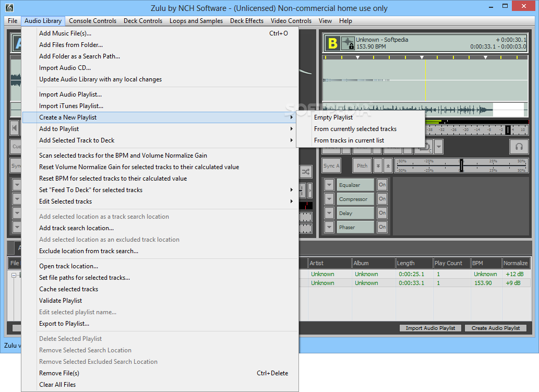Toggle the Equalizer On switch
The width and height of the screenshot is (539, 392).
click(382, 185)
